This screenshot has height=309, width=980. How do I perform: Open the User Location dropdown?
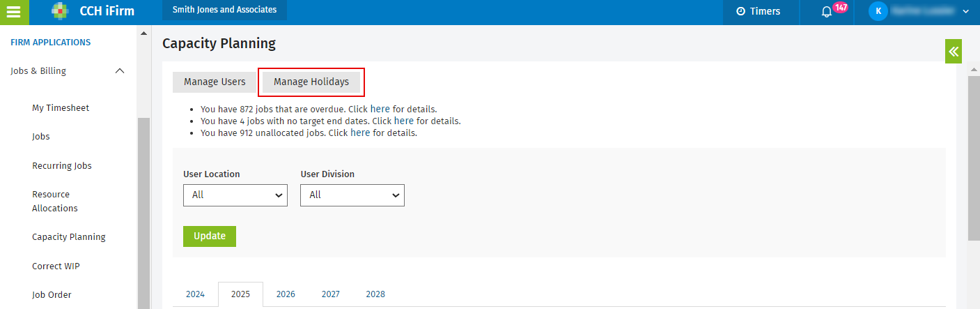click(x=235, y=195)
